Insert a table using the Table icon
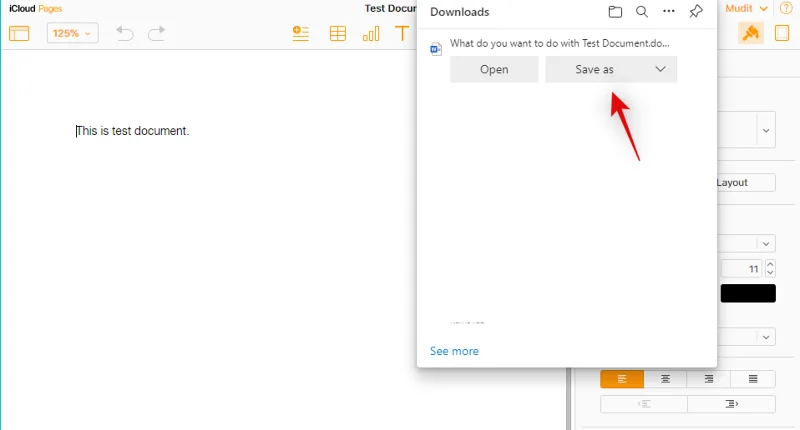The height and width of the screenshot is (430, 800). coord(337,34)
